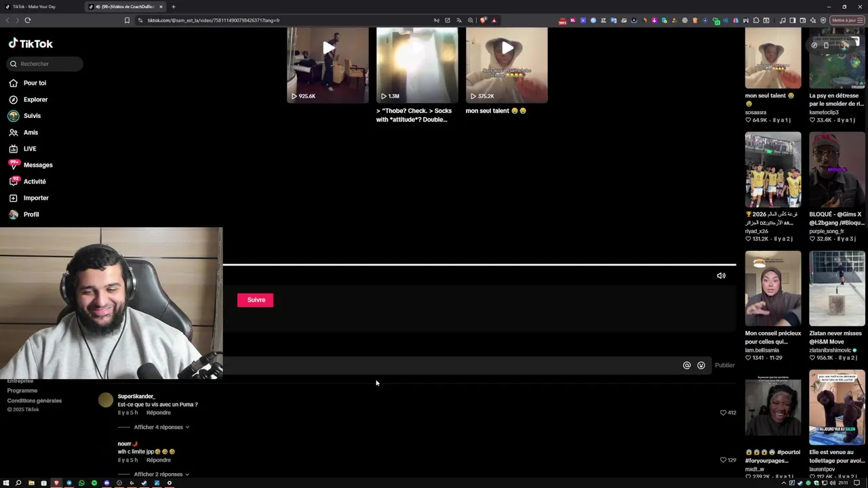Click the Publier button
This screenshot has width=868, height=488.
[724, 365]
